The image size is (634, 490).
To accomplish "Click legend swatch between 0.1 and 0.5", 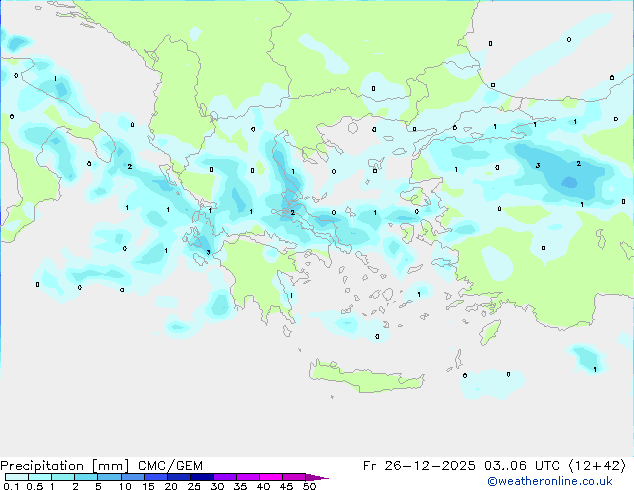I will [17, 477].
